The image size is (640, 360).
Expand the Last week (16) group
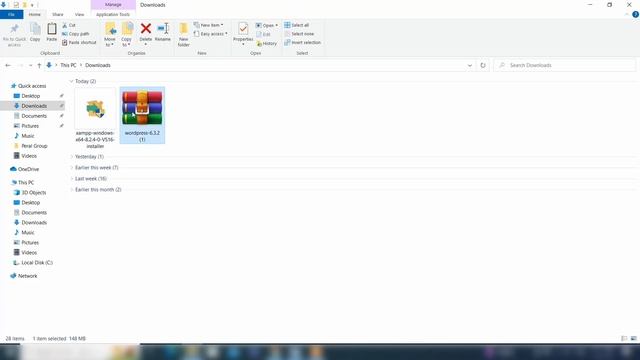click(x=71, y=179)
